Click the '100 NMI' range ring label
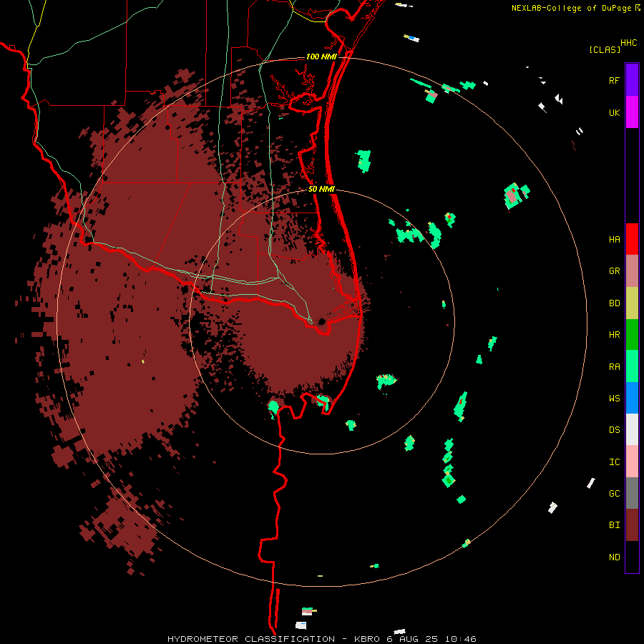Screen dimensions: 644x644 [x=321, y=57]
